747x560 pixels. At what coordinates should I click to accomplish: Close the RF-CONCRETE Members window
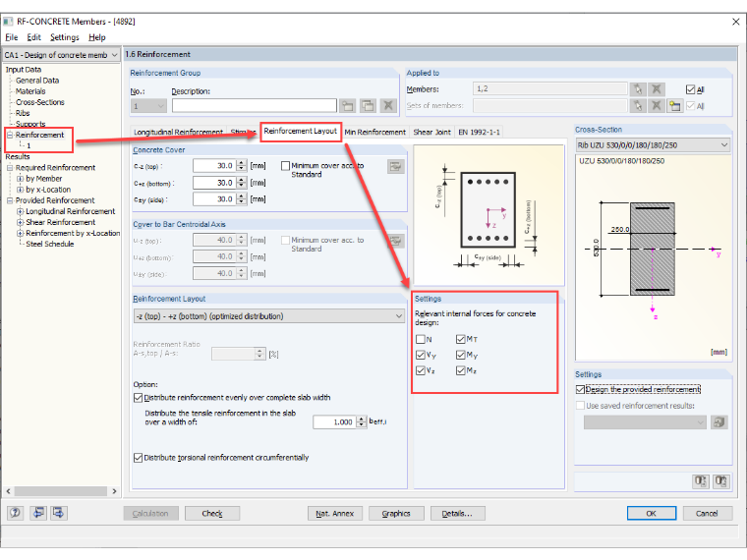(735, 22)
